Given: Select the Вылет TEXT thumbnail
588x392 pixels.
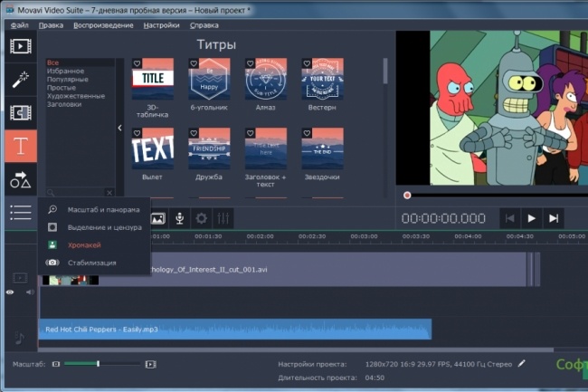Looking at the screenshot, I should [x=153, y=148].
